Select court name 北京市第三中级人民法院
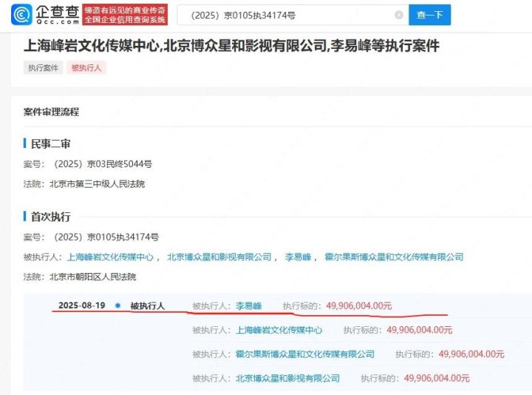 [x=97, y=184]
